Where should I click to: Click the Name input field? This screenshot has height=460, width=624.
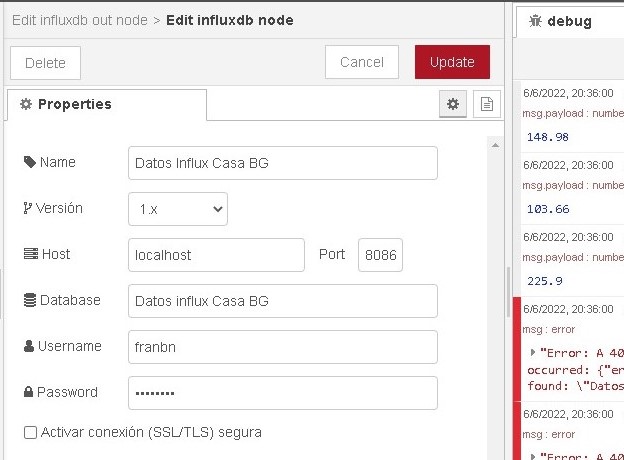[283, 163]
